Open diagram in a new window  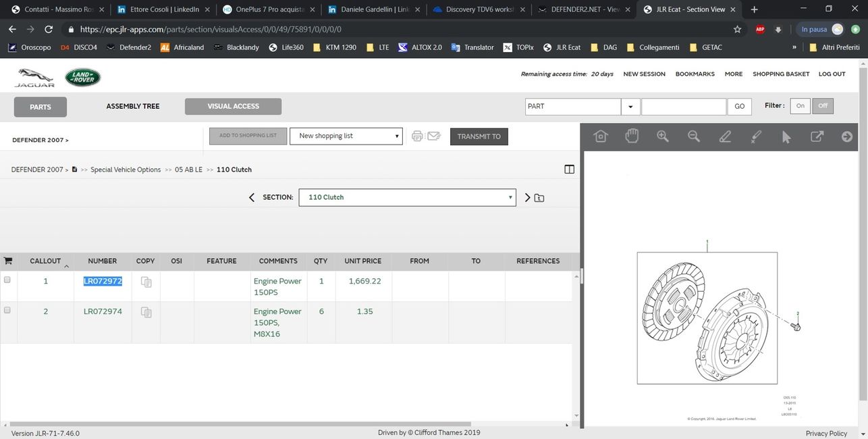tap(817, 136)
